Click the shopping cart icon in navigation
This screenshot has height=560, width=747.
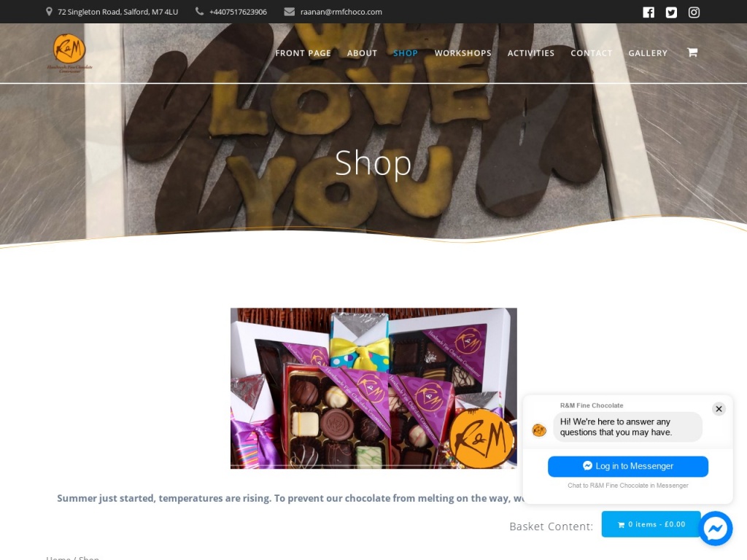point(692,52)
